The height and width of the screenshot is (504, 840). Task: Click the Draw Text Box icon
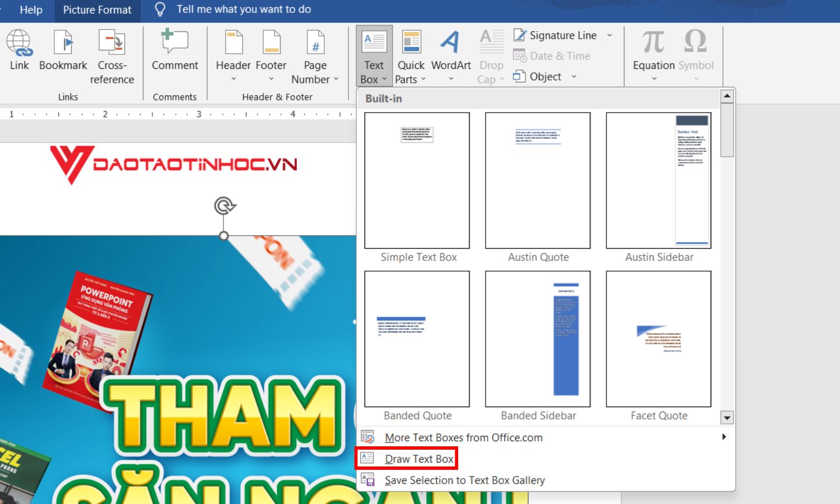pos(367,458)
